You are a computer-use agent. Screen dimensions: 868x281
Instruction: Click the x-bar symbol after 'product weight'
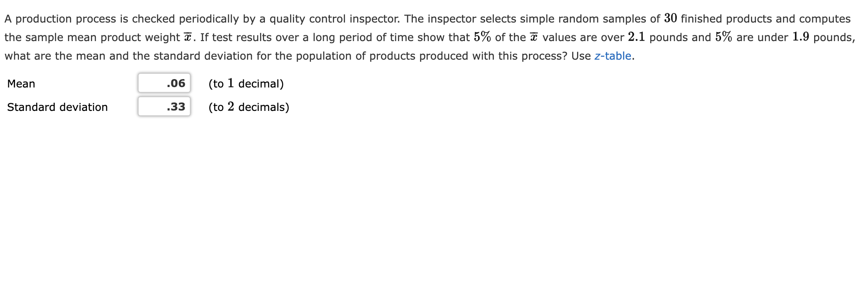click(188, 37)
